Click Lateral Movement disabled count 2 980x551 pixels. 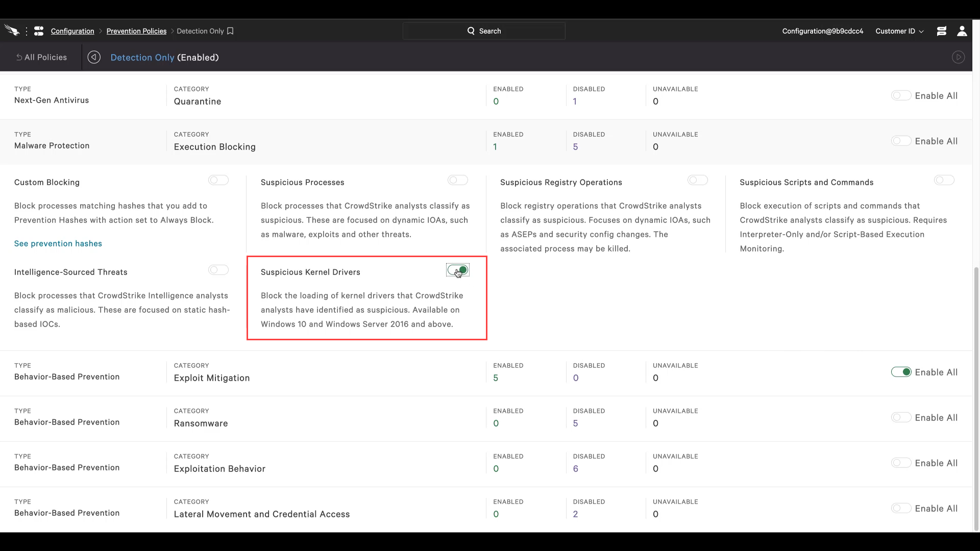click(x=575, y=514)
